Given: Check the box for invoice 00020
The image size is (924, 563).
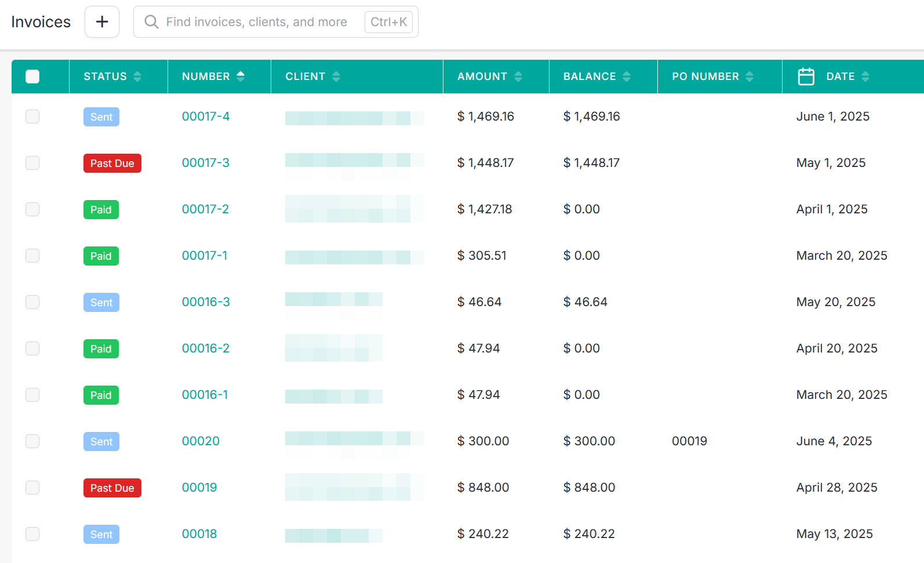Looking at the screenshot, I should tap(32, 441).
